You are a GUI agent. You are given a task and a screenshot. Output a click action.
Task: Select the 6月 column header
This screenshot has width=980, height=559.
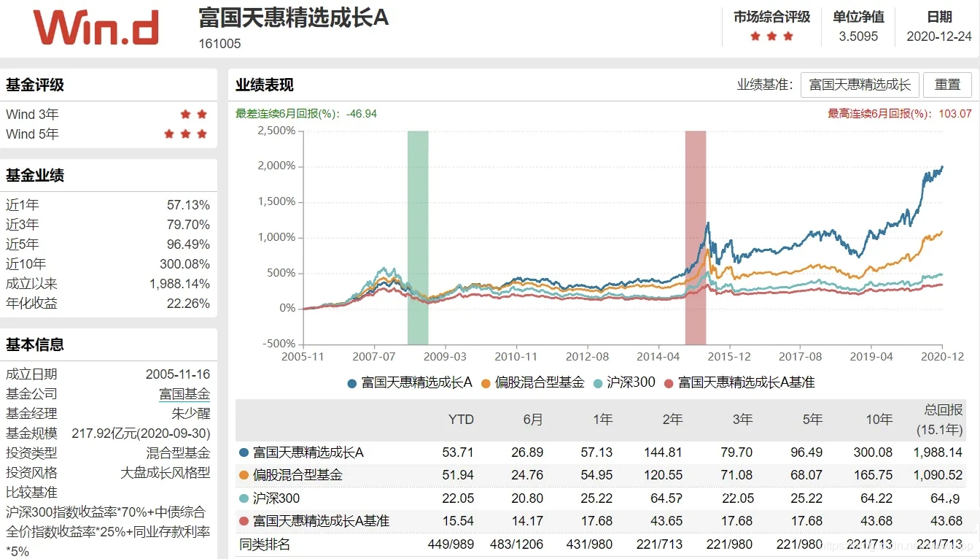click(x=533, y=420)
